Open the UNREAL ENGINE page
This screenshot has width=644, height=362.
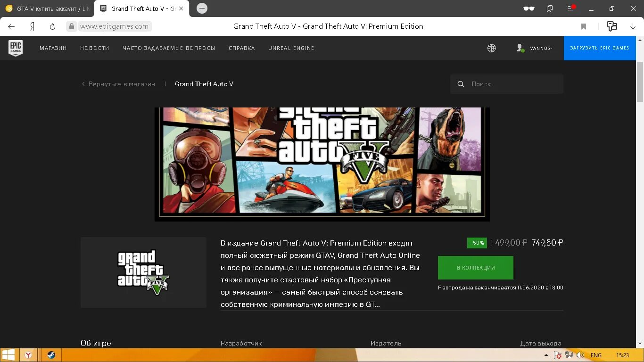[291, 48]
